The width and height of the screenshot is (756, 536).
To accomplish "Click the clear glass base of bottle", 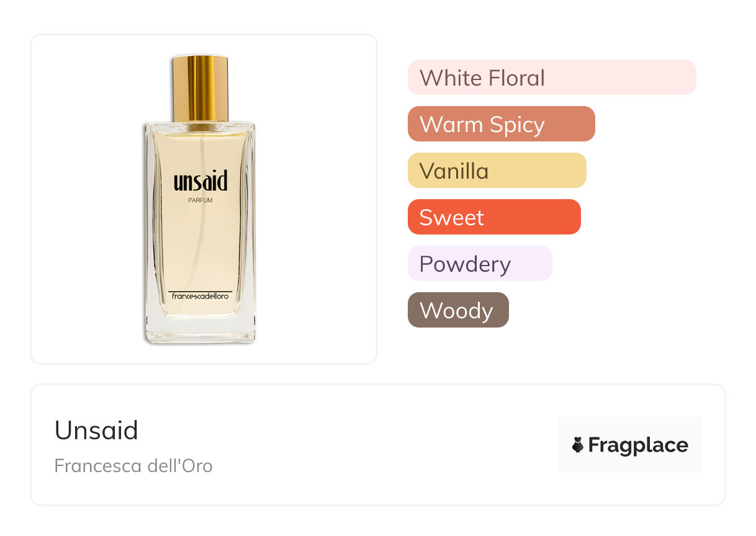I will (200, 329).
